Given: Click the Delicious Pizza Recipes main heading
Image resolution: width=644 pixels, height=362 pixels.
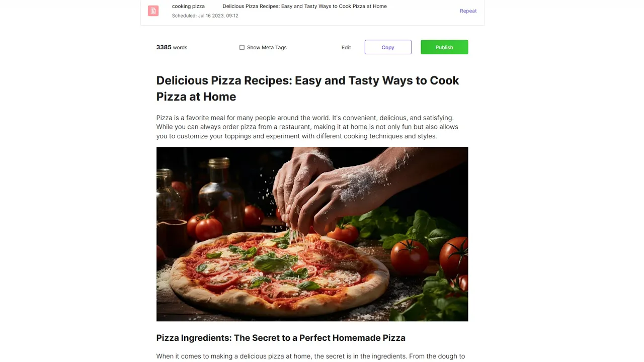Looking at the screenshot, I should click(x=307, y=88).
